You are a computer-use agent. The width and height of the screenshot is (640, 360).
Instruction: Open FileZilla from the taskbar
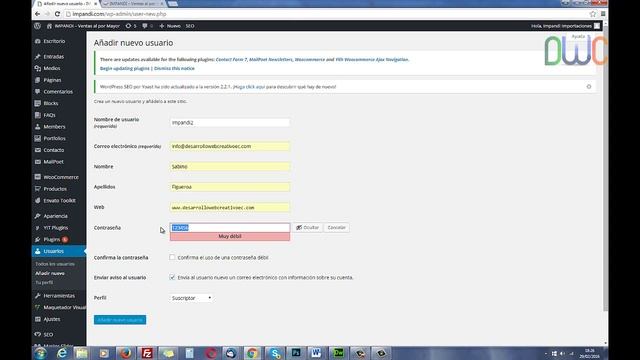click(x=147, y=353)
